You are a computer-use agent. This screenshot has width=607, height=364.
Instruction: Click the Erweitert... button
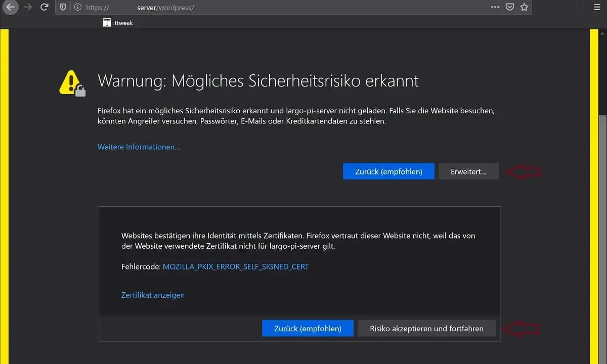tap(468, 171)
